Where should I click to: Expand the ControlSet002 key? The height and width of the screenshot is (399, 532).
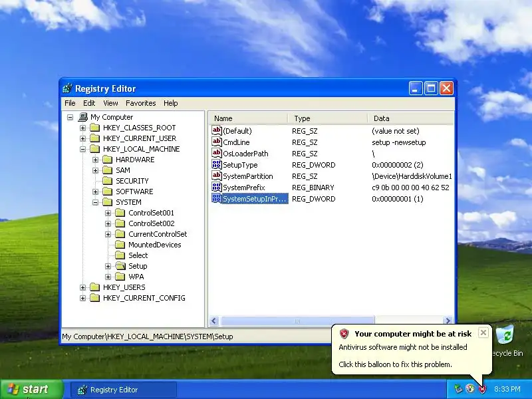click(x=108, y=223)
